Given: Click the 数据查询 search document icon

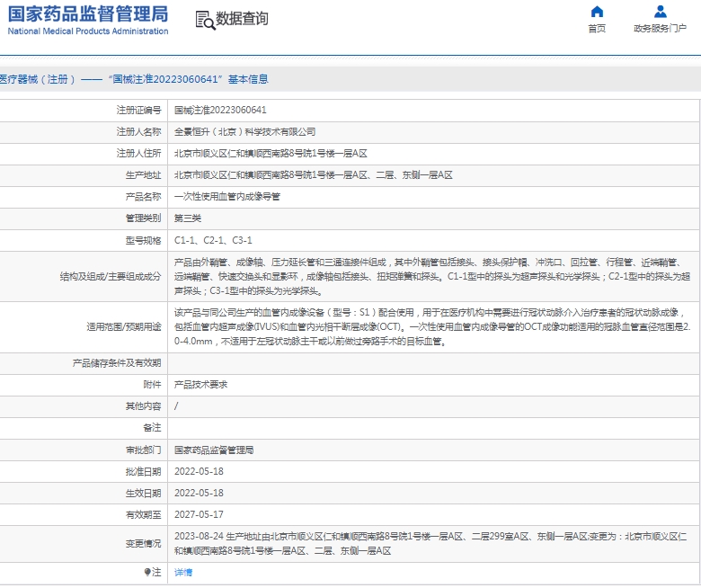Looking at the screenshot, I should point(205,20).
